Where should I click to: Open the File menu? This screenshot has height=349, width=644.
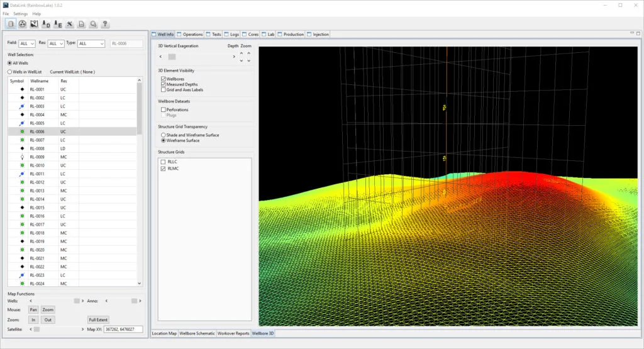click(6, 14)
